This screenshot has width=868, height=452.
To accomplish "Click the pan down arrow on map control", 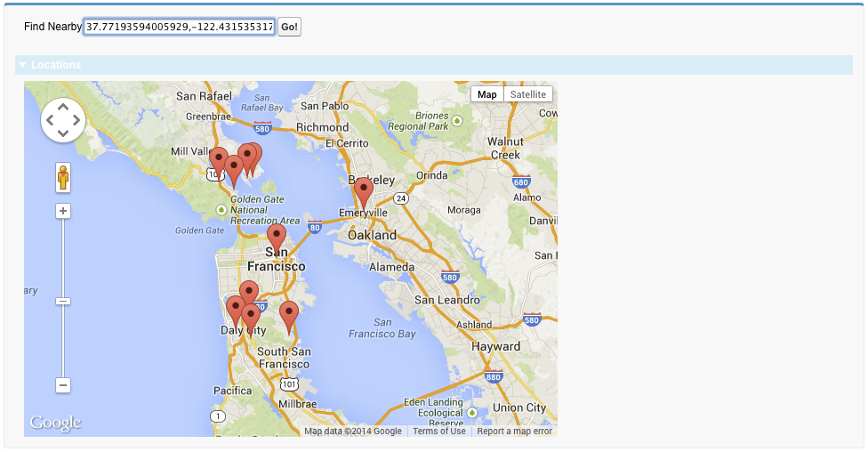I will tap(63, 133).
